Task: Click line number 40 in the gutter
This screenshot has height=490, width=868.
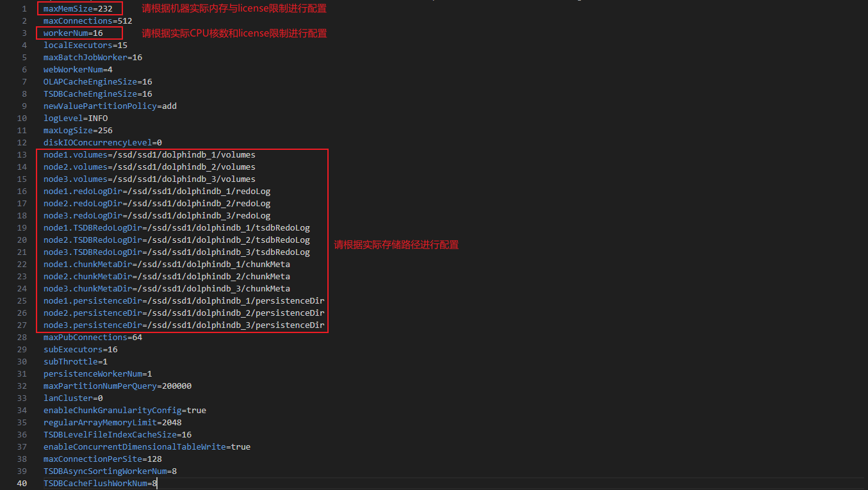Action: point(22,484)
